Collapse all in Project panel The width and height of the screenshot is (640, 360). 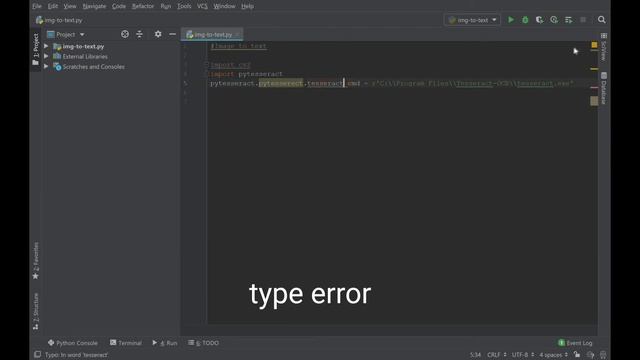tap(140, 34)
